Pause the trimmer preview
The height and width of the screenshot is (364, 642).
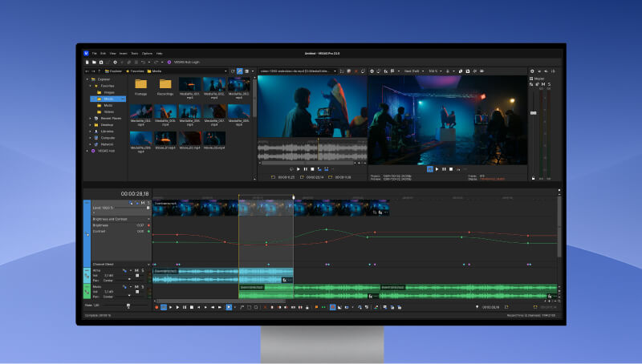tap(306, 169)
